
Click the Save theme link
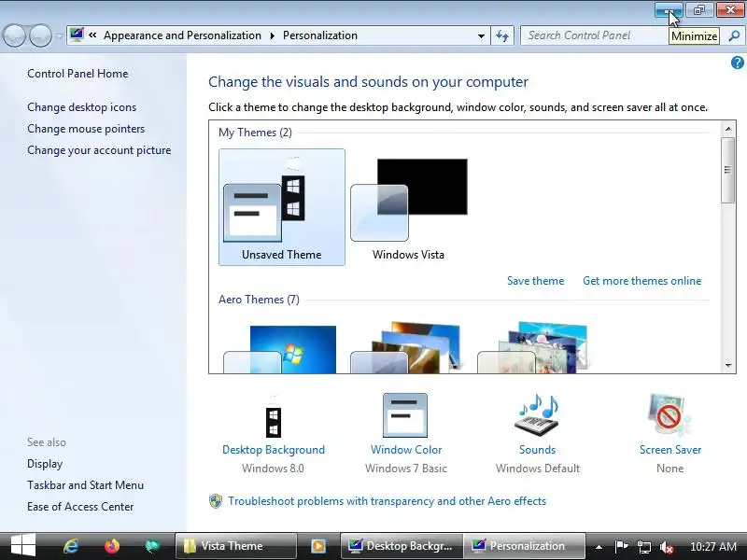(535, 281)
